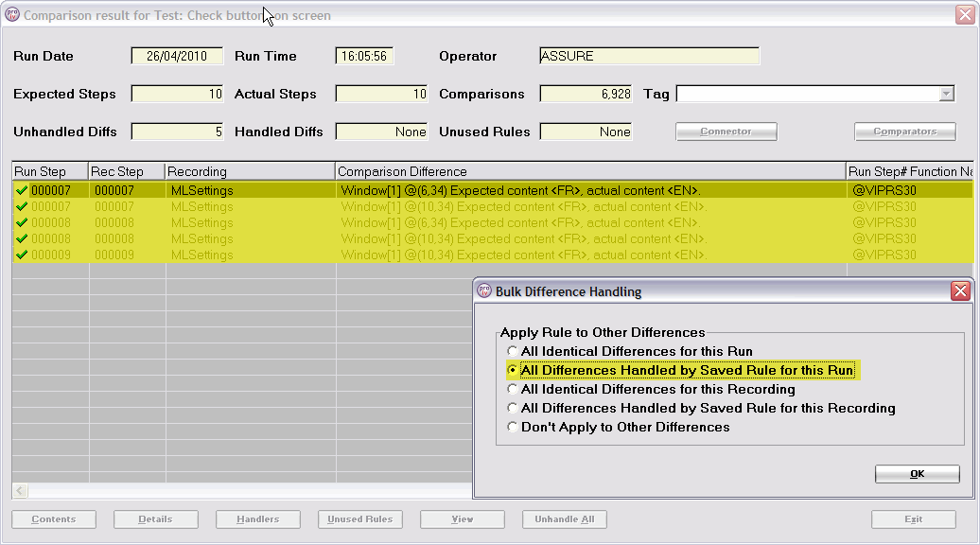Confirm Bulk Difference Handling with OK
This screenshot has width=980, height=545.
[917, 474]
